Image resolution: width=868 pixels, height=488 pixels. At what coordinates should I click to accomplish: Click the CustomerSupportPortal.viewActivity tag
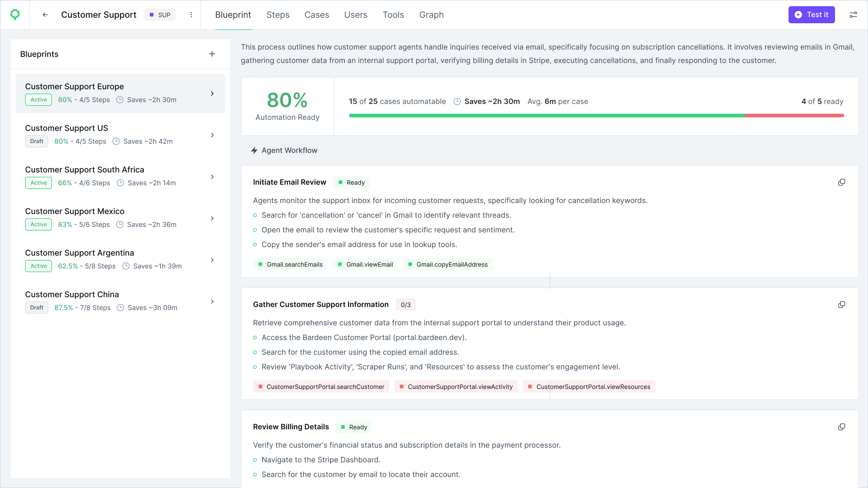point(456,387)
